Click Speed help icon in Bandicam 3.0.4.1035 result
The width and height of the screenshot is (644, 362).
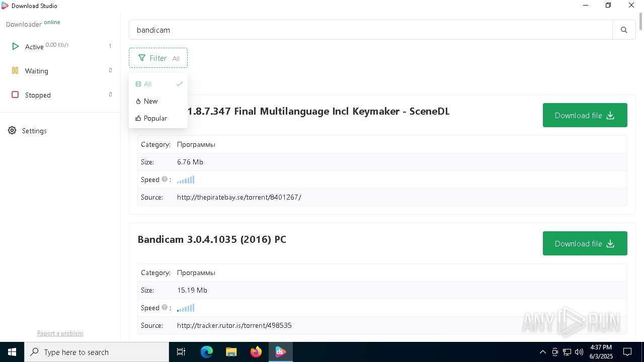point(164,307)
